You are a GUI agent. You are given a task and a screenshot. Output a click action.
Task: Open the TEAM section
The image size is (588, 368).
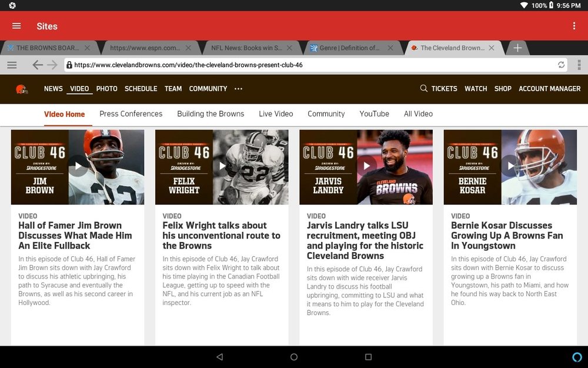173,89
